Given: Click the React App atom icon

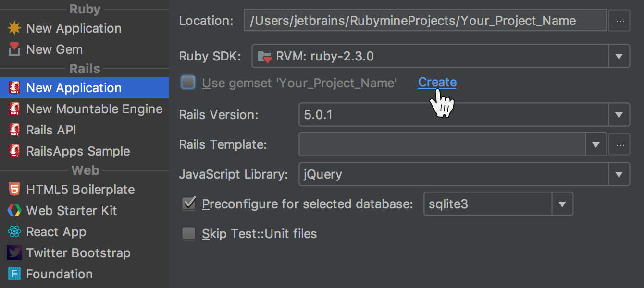Looking at the screenshot, I should click(14, 232).
